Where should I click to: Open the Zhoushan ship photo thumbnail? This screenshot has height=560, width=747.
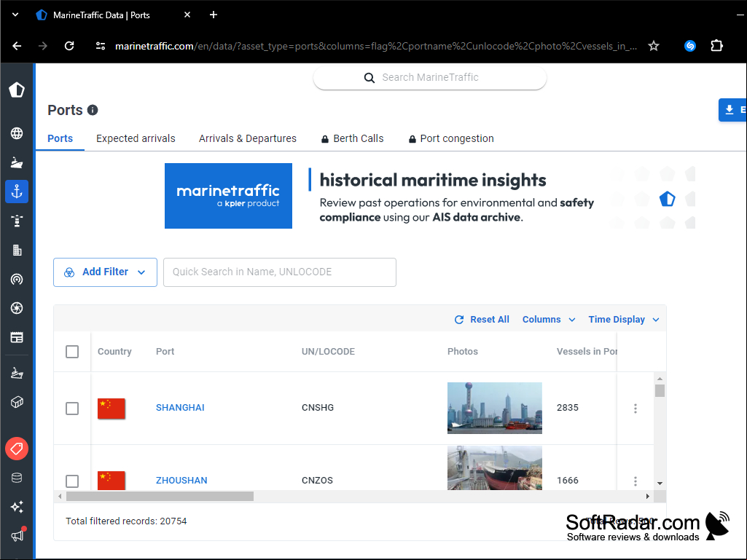[x=495, y=468]
